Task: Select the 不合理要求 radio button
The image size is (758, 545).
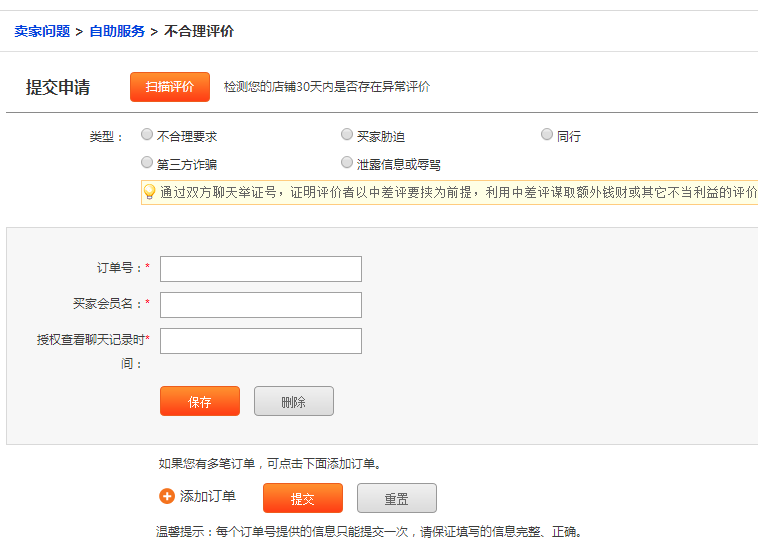Action: (x=147, y=134)
